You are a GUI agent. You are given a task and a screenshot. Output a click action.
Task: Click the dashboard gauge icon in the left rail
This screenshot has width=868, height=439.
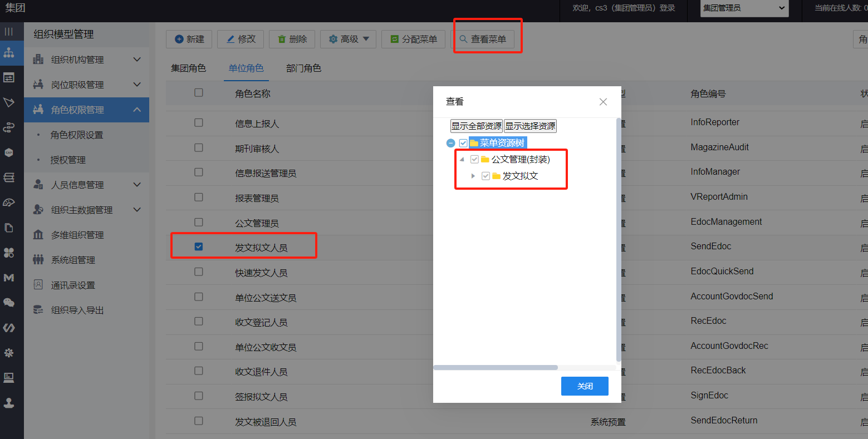[9, 203]
